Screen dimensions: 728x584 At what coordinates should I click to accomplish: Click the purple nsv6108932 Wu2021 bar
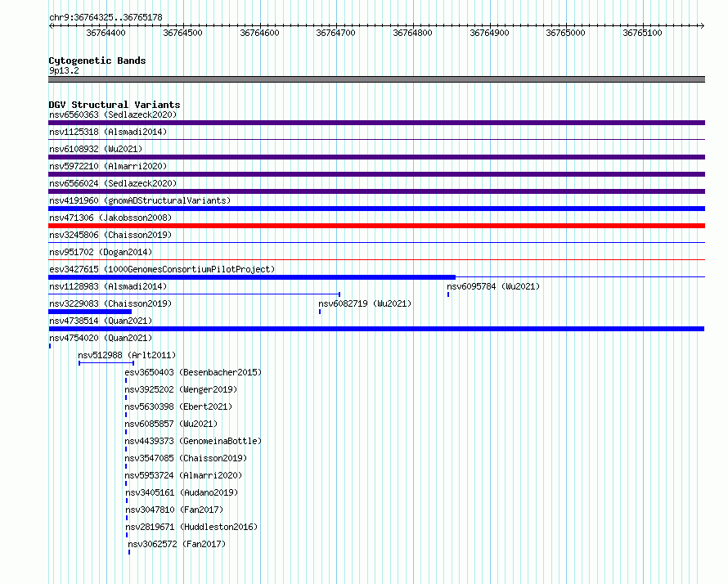(376, 157)
